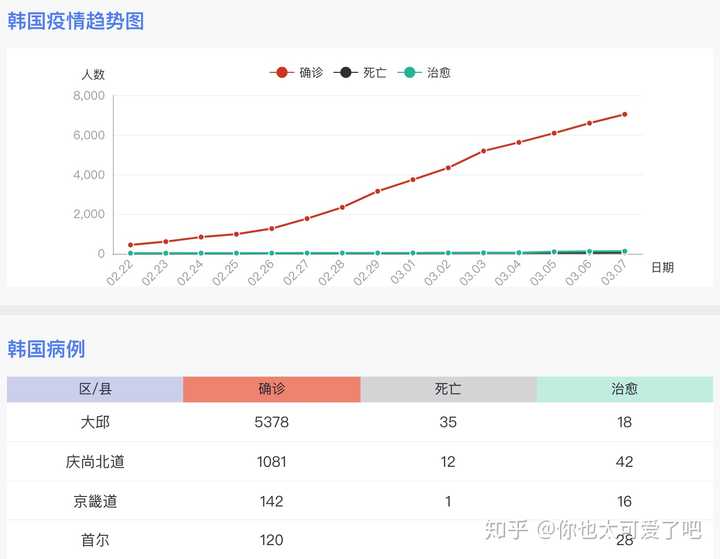Image resolution: width=720 pixels, height=559 pixels.
Task: Select the confirmed data point above 03.05
Action: pyautogui.click(x=554, y=133)
